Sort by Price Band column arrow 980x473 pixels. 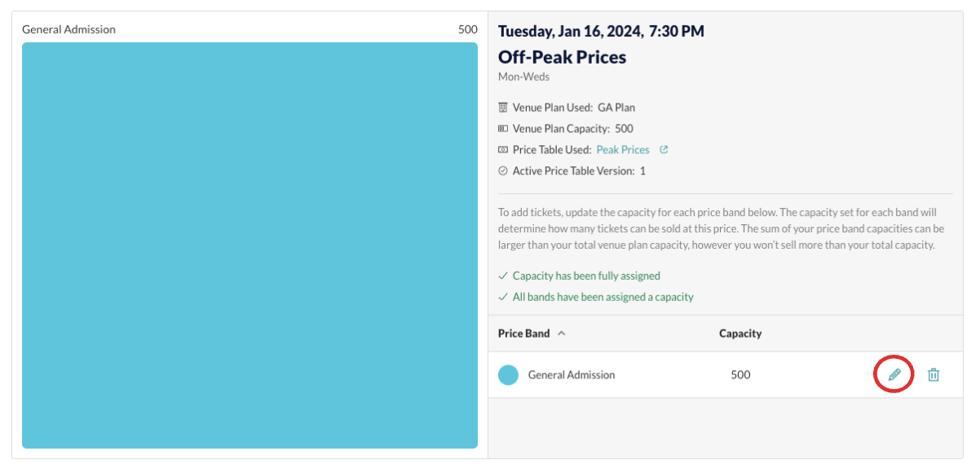(x=561, y=334)
